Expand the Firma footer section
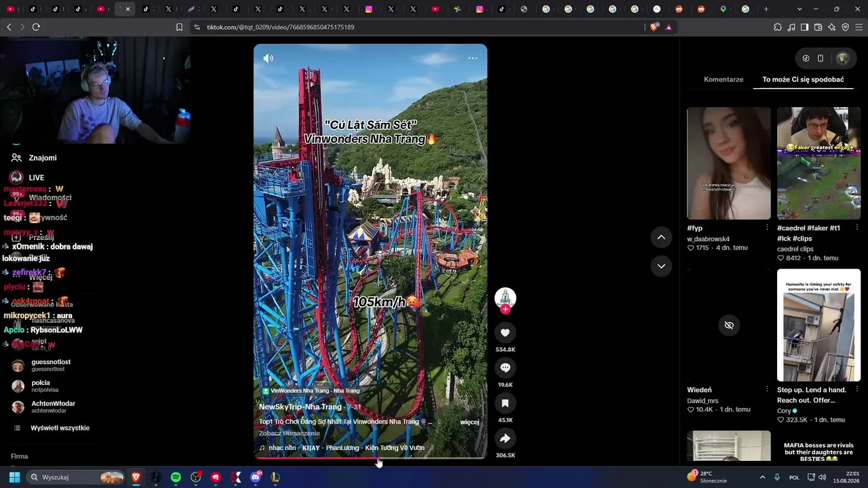Image resolution: width=868 pixels, height=488 pixels. (20, 456)
